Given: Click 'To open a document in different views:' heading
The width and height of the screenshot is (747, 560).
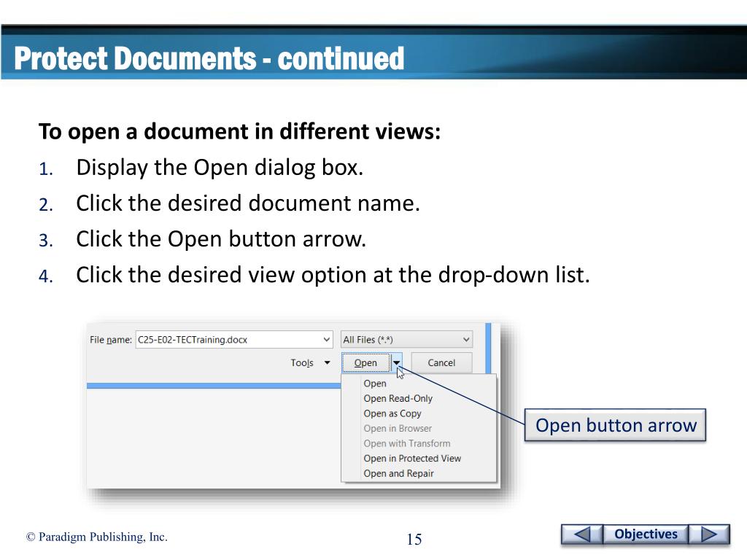Looking at the screenshot, I should coord(239,131).
